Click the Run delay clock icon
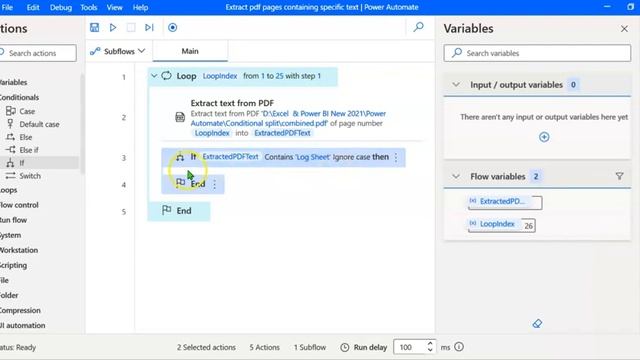The width and height of the screenshot is (640, 360). point(345,347)
